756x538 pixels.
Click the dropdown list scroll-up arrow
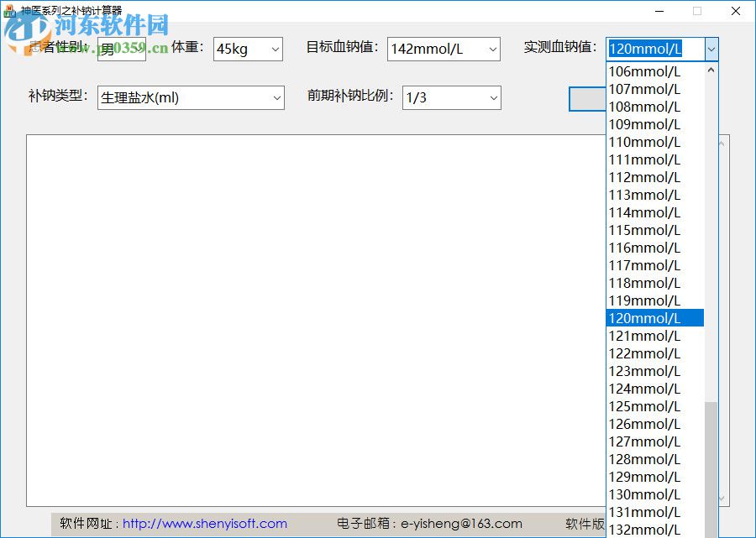tap(711, 71)
